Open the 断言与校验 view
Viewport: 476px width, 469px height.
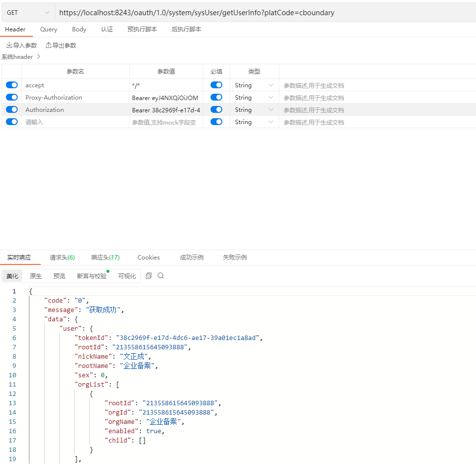point(92,276)
